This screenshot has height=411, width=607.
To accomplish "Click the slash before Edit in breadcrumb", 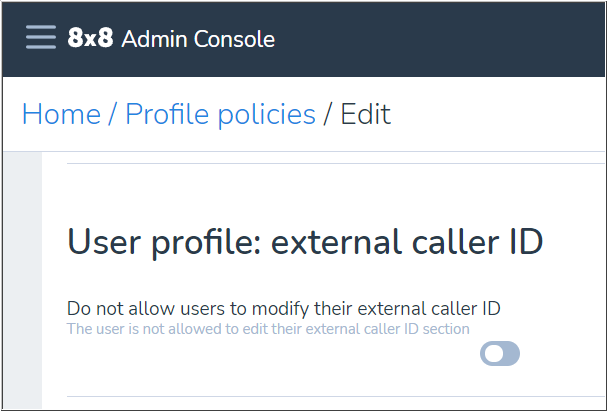I will [327, 114].
